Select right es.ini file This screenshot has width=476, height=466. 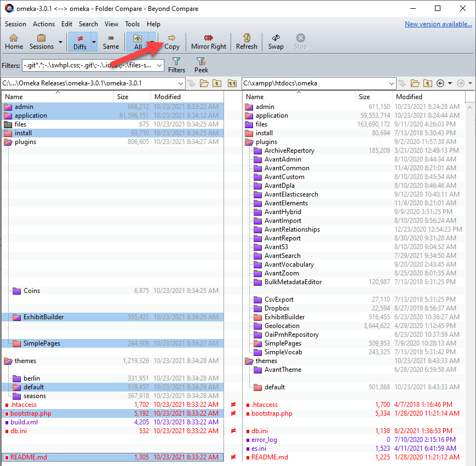[354, 448]
